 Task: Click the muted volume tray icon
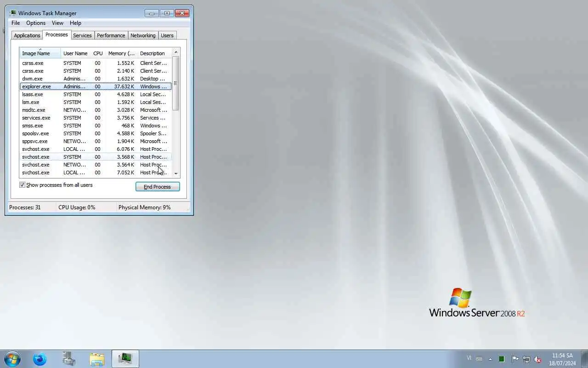[x=537, y=359]
